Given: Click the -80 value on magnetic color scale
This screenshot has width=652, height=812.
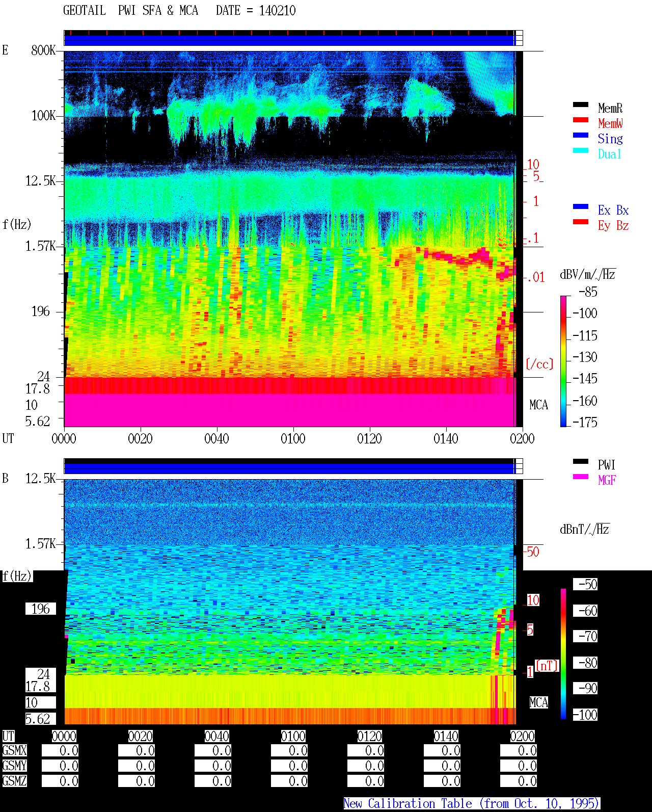Looking at the screenshot, I should (x=585, y=663).
